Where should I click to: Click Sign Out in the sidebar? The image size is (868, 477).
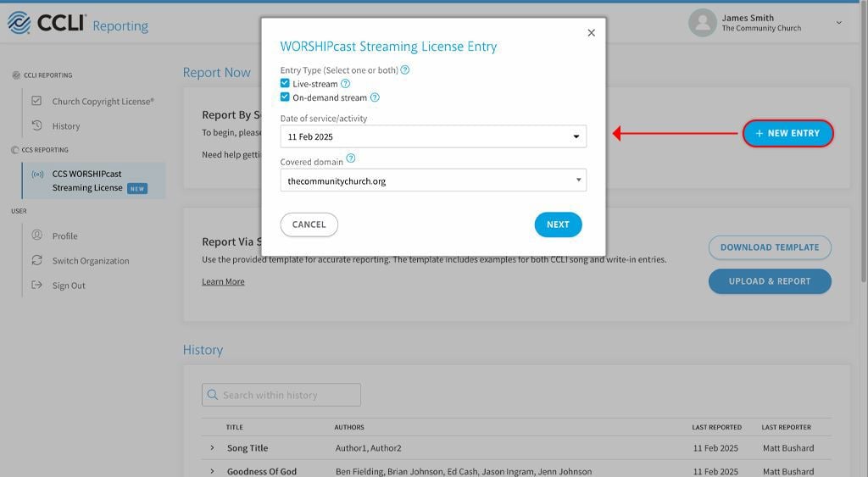tap(69, 286)
